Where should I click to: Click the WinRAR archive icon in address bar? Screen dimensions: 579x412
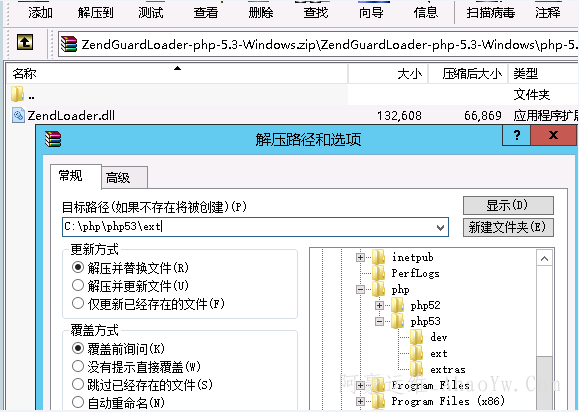pyautogui.click(x=69, y=44)
